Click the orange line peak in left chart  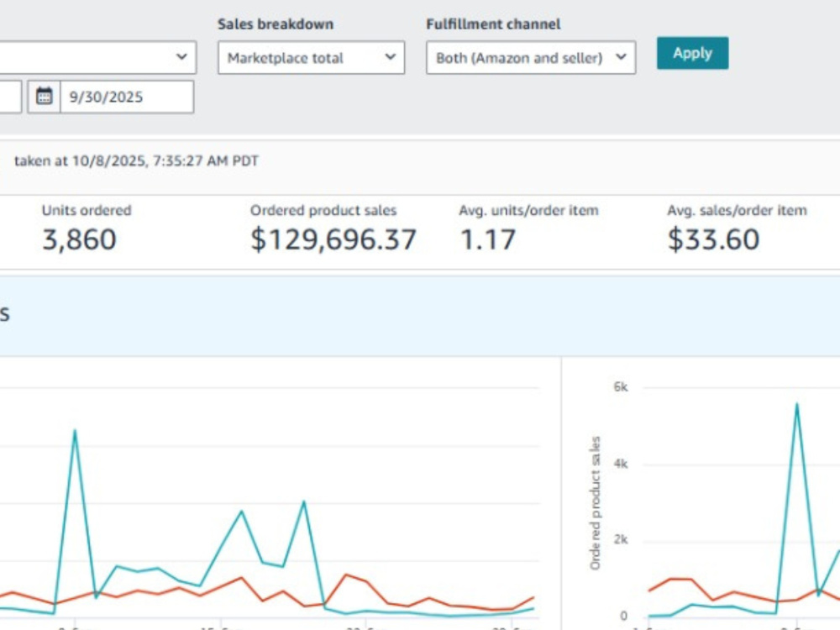pyautogui.click(x=347, y=575)
